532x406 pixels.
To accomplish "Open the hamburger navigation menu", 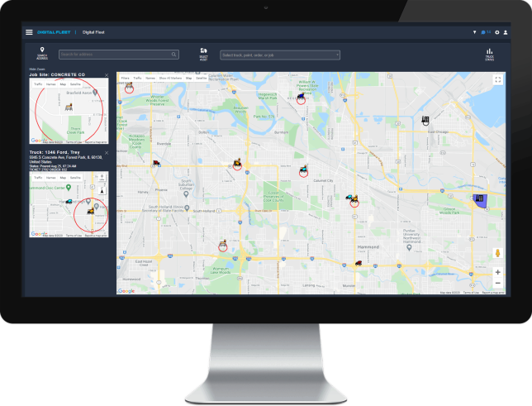I will point(29,32).
